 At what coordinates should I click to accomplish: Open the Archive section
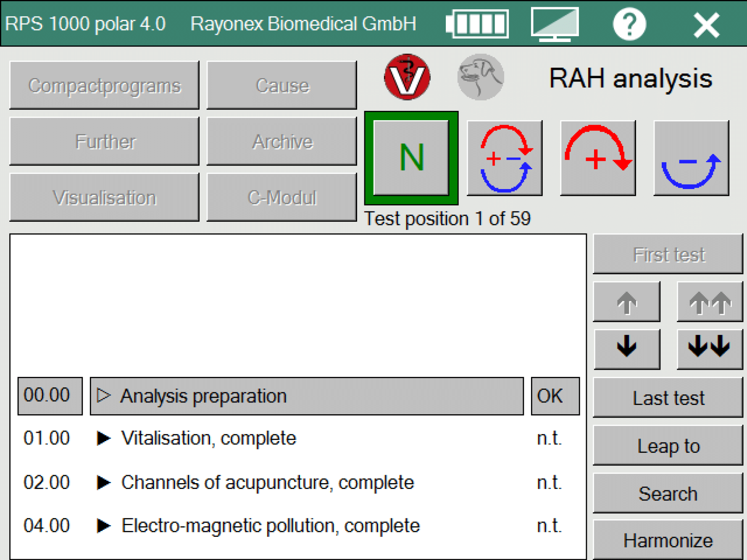[x=282, y=142]
